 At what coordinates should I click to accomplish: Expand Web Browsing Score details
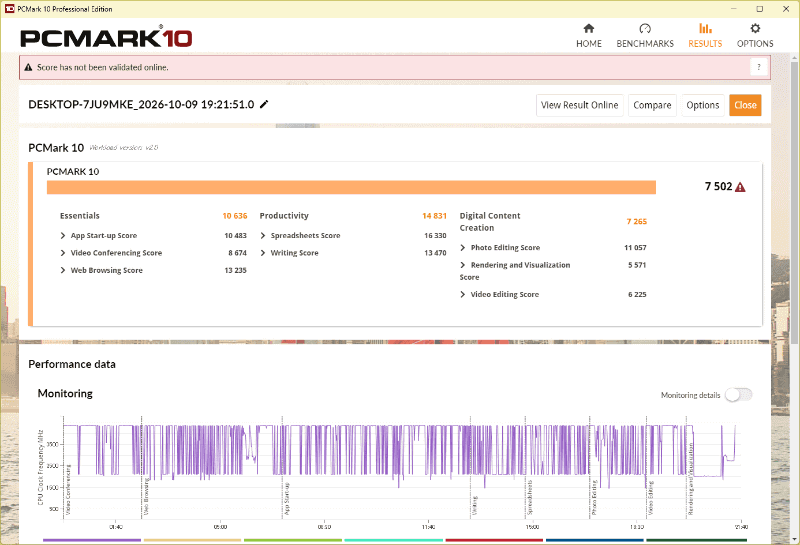(x=63, y=270)
